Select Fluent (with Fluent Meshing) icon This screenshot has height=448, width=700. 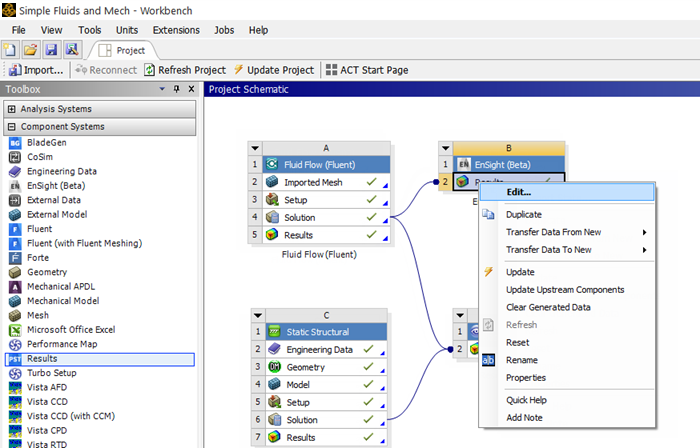[x=15, y=243]
